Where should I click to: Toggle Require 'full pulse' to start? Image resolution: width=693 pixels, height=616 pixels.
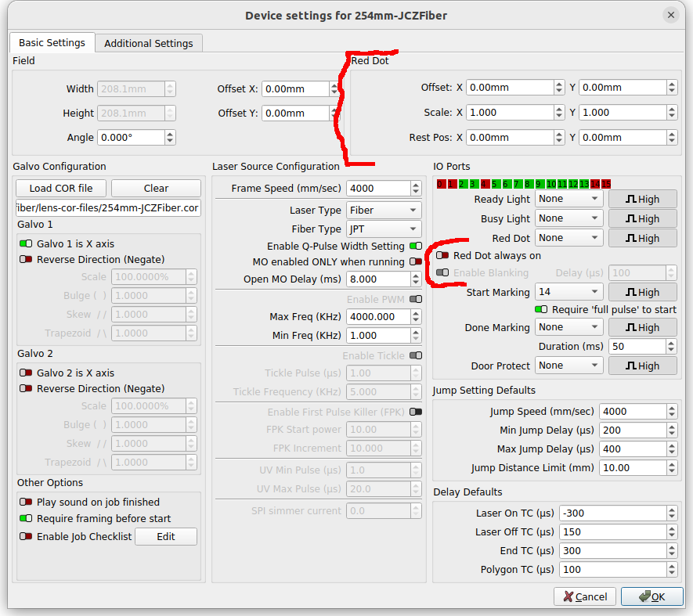pyautogui.click(x=541, y=309)
